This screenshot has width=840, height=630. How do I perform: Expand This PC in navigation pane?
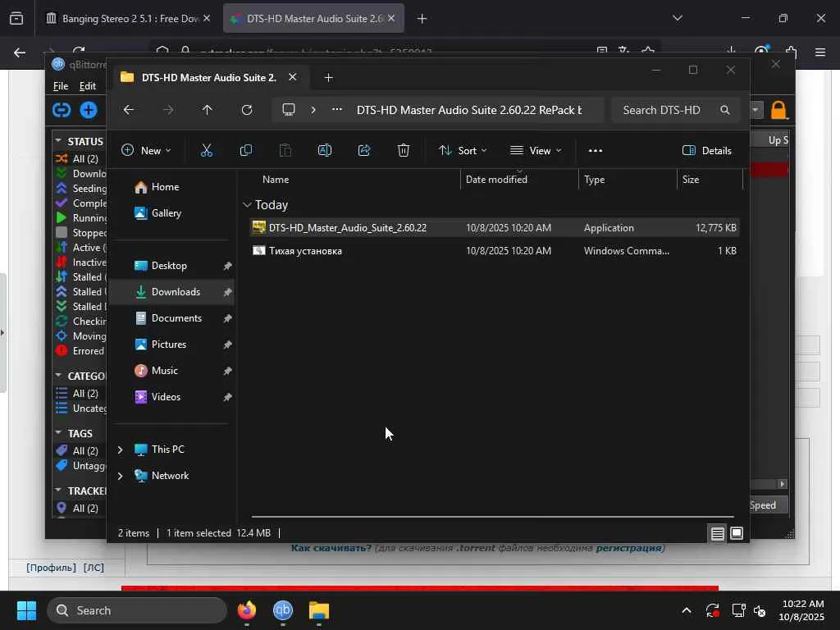point(121,450)
